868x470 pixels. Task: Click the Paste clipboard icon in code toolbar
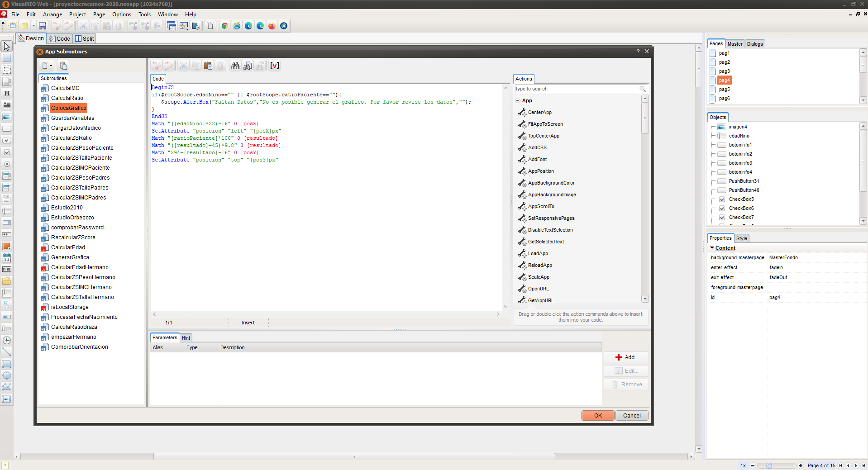pyautogui.click(x=208, y=66)
